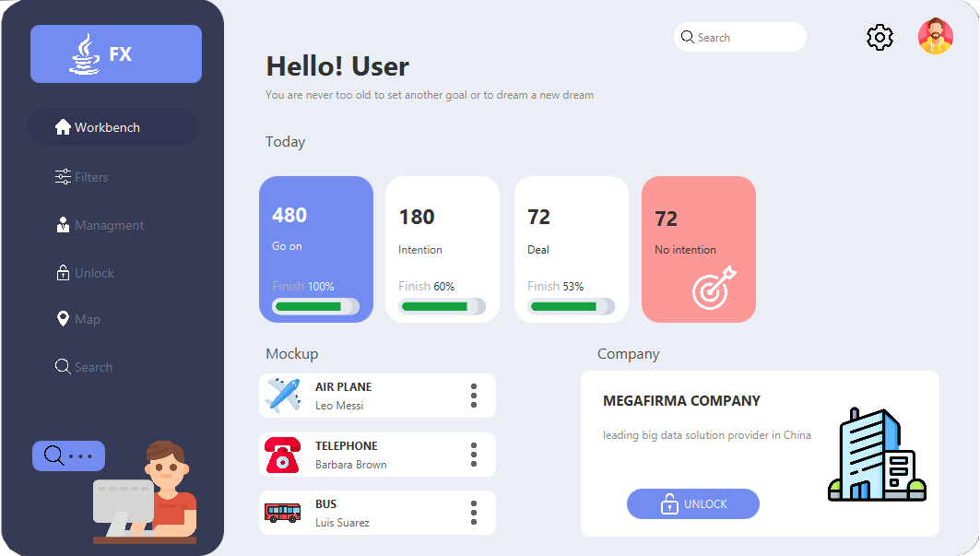The height and width of the screenshot is (556, 980).
Task: Click the airplane icon for AIR PLANE entry
Action: click(x=282, y=395)
